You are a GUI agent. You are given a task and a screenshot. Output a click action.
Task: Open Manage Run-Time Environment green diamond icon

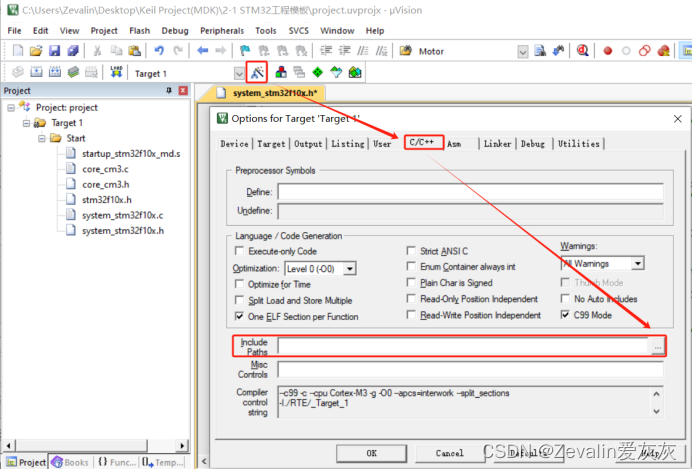(x=318, y=72)
